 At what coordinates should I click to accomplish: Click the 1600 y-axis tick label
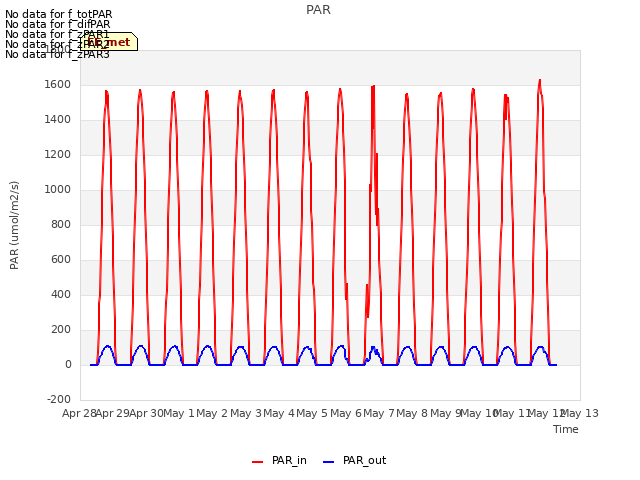click(58, 84)
